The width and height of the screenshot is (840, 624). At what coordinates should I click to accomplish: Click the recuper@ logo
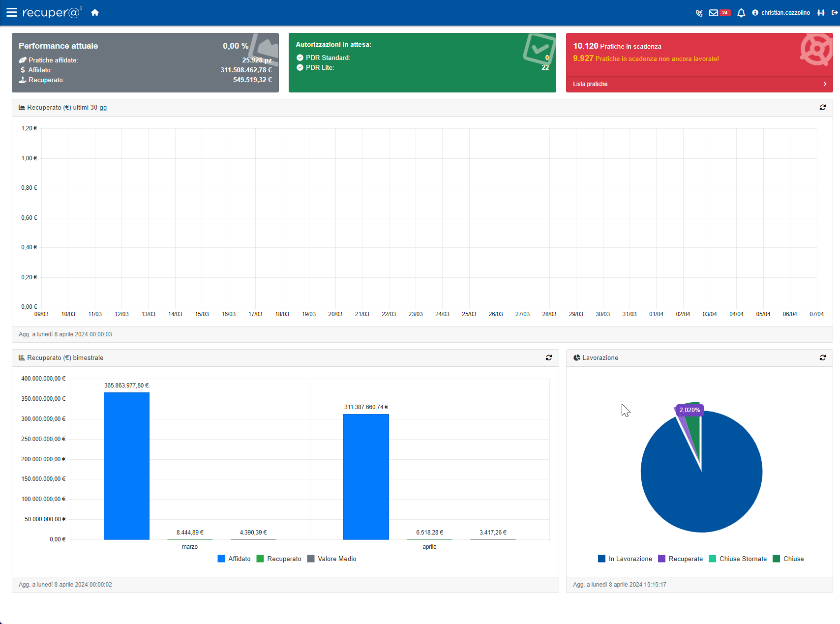pos(52,12)
